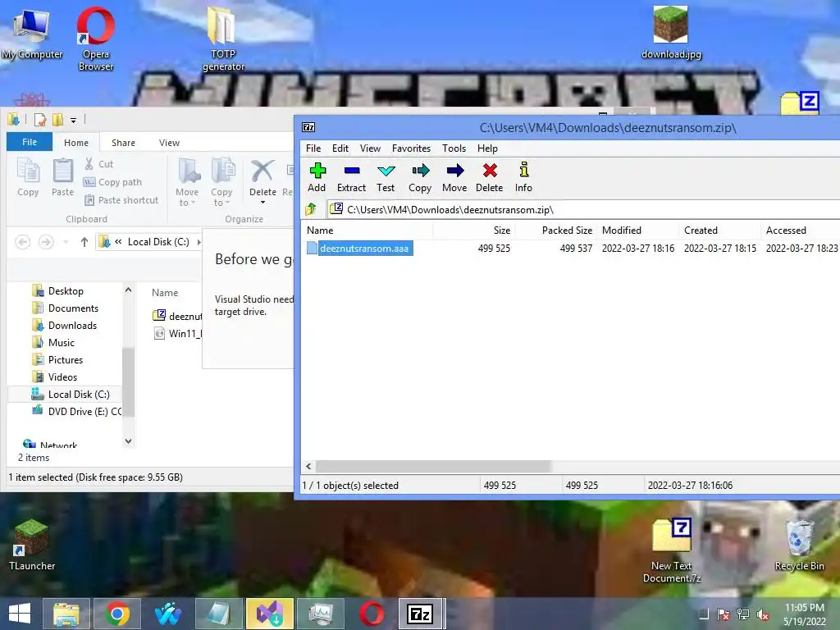
Task: Expand the Explorer Delete dropdown arrow
Action: pos(262,203)
